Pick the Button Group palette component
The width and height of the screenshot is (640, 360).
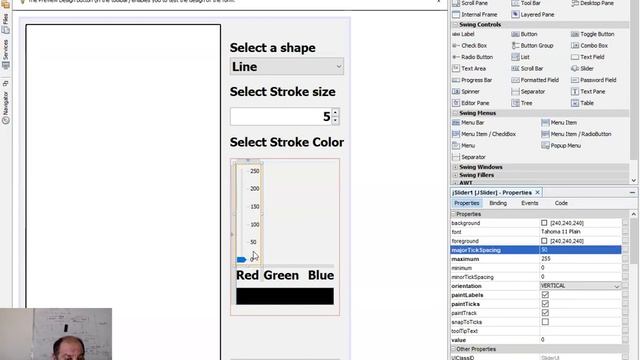point(532,46)
